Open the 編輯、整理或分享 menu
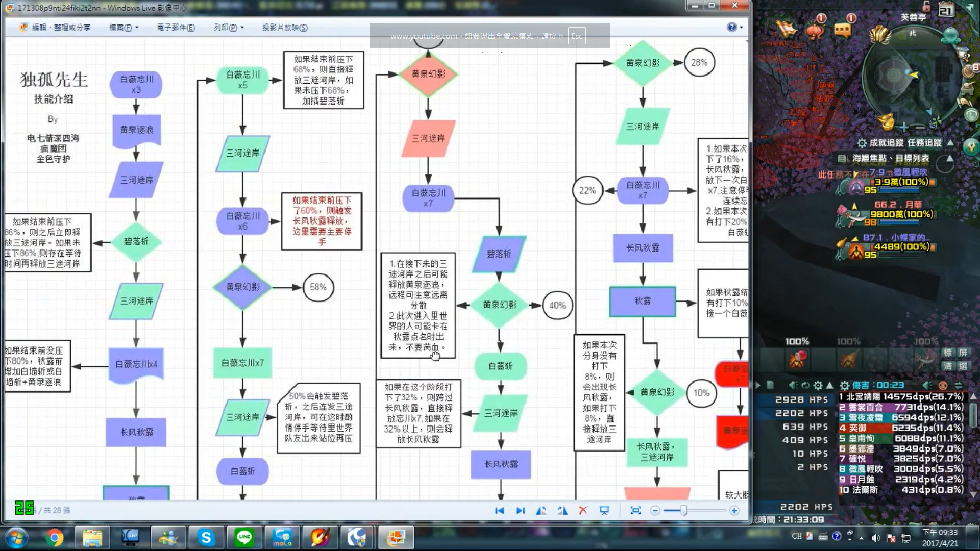Viewport: 980px width, 551px height. click(x=55, y=27)
